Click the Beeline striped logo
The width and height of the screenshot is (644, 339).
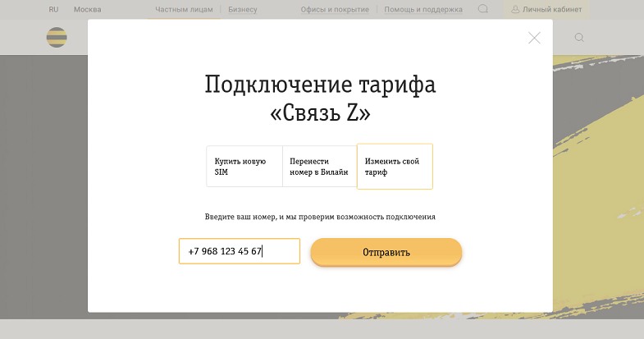click(57, 37)
